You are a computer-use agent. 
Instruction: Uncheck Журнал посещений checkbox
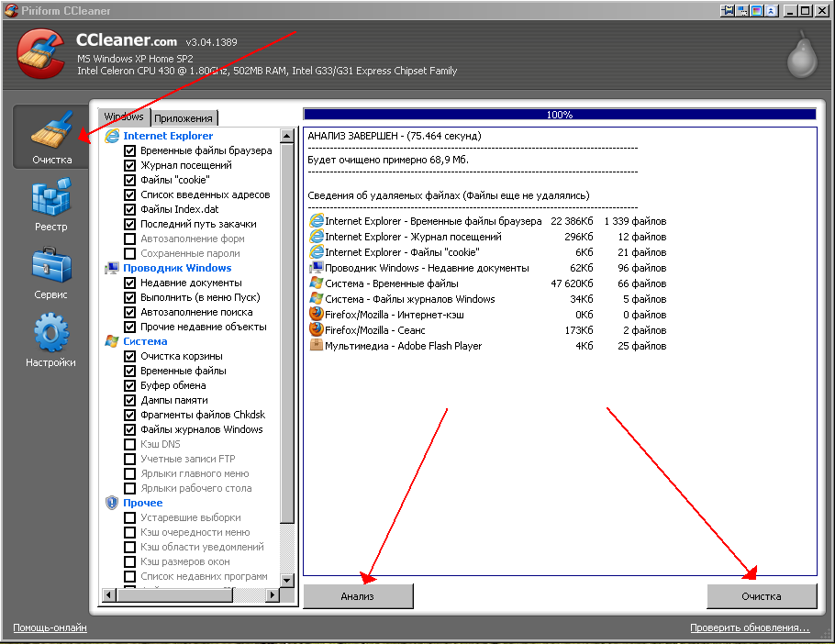(x=129, y=165)
